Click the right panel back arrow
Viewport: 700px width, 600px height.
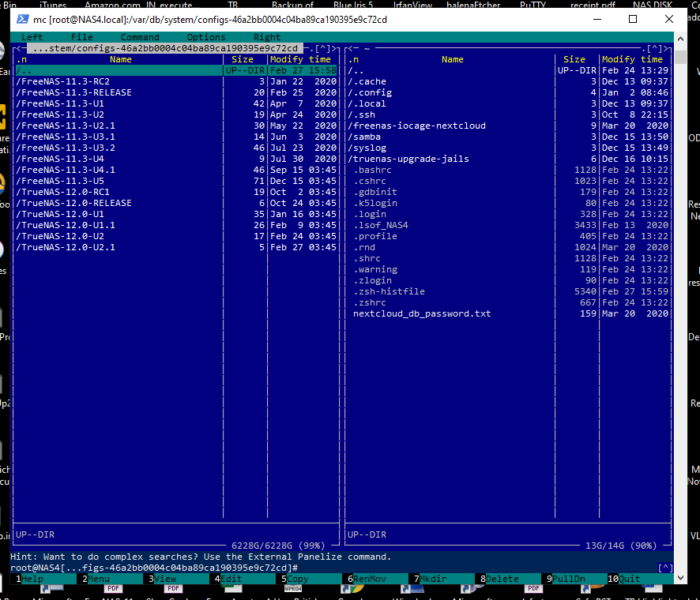351,48
